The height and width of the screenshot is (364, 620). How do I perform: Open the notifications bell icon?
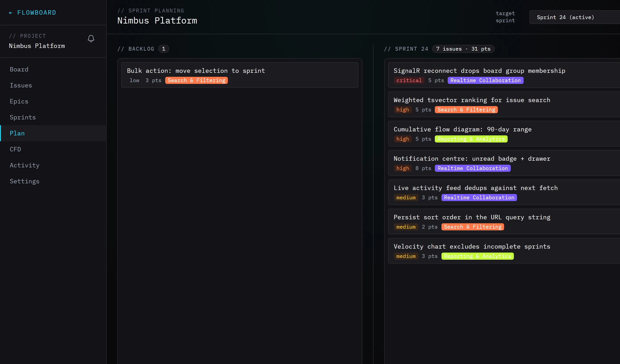click(x=91, y=39)
